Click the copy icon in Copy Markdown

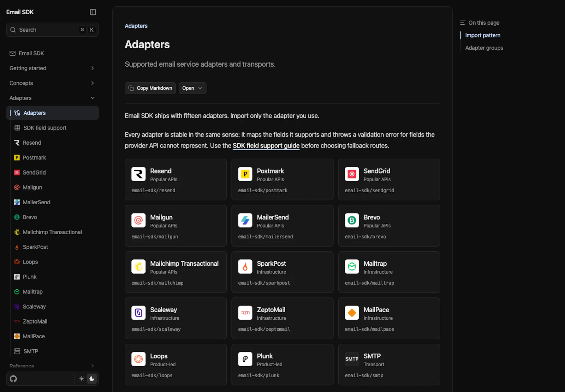pos(131,88)
